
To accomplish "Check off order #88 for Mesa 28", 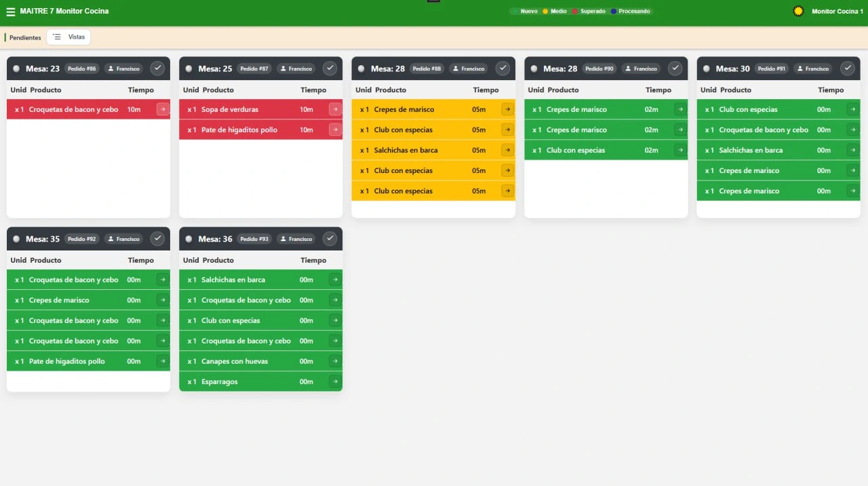I will click(502, 68).
